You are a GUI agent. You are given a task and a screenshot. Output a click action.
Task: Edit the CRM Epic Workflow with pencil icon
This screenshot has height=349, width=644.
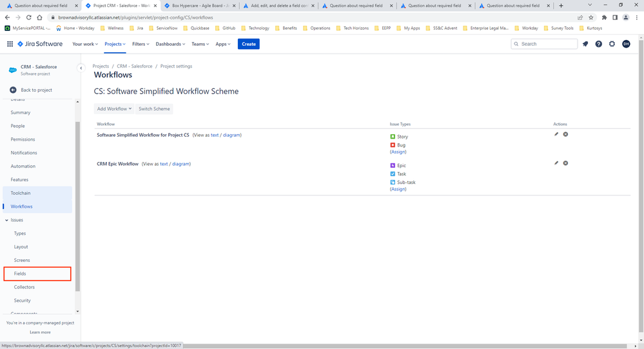[x=556, y=163]
